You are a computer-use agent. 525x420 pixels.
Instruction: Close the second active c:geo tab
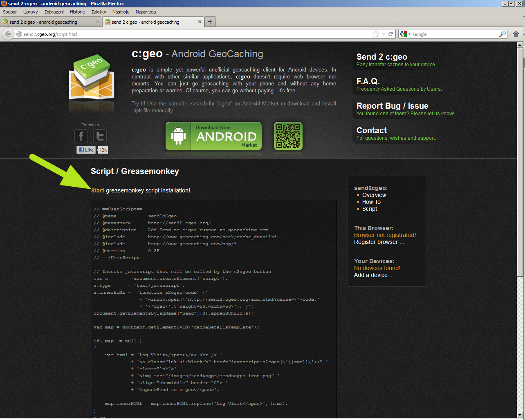200,22
